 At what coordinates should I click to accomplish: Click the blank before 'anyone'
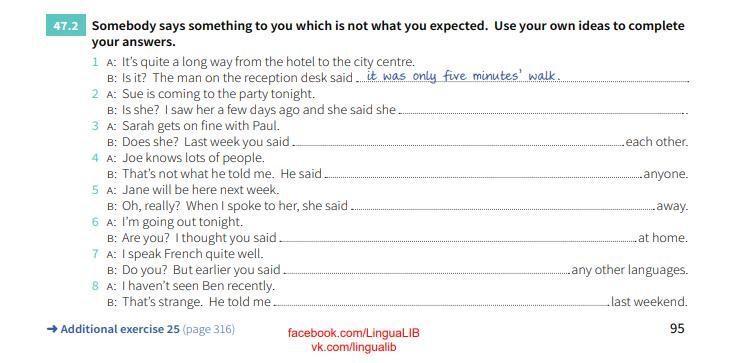483,176
